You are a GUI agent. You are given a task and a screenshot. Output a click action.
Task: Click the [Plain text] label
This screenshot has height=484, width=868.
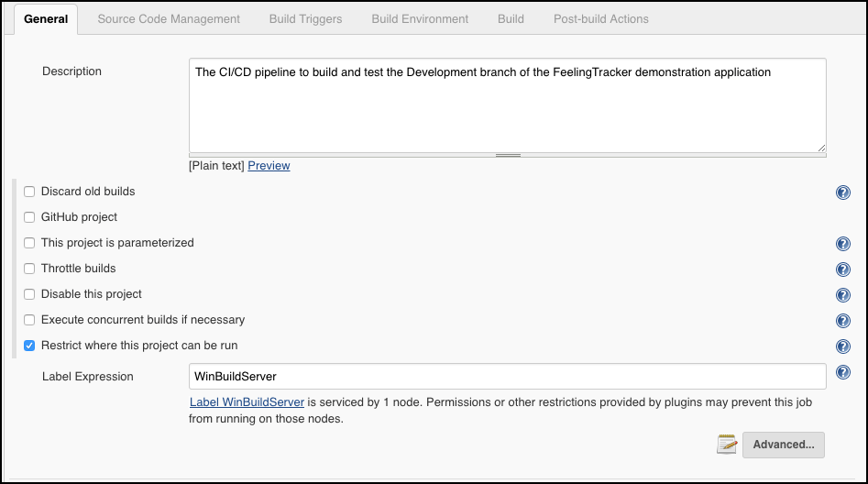point(216,166)
